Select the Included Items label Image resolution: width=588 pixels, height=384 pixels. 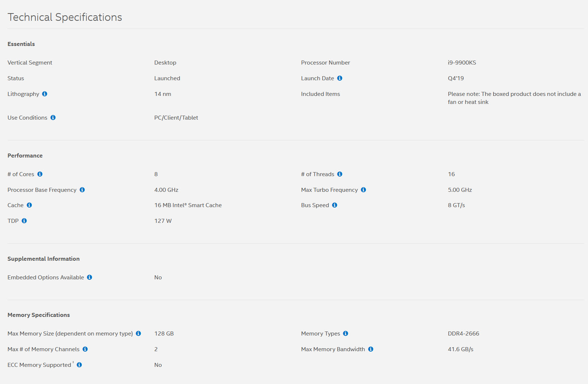321,94
